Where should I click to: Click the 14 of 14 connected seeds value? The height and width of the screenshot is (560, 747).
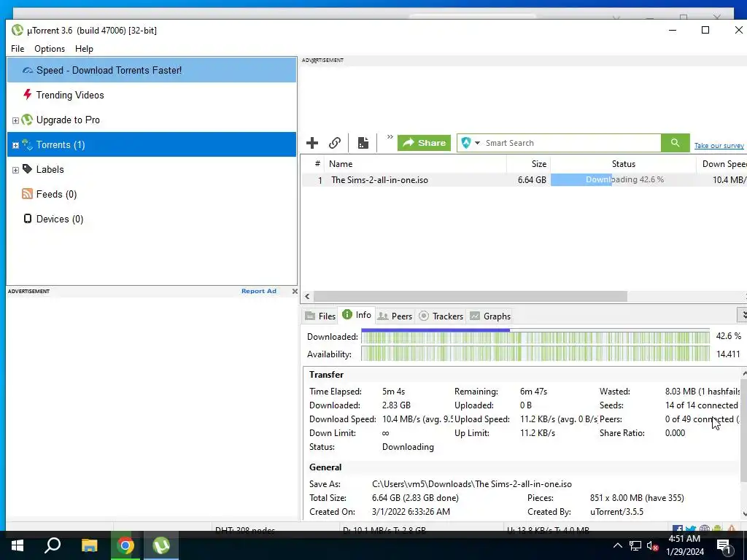coord(701,405)
